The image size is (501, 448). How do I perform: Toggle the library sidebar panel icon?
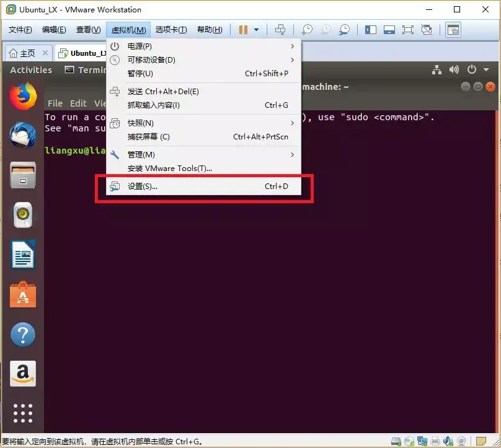click(x=371, y=30)
